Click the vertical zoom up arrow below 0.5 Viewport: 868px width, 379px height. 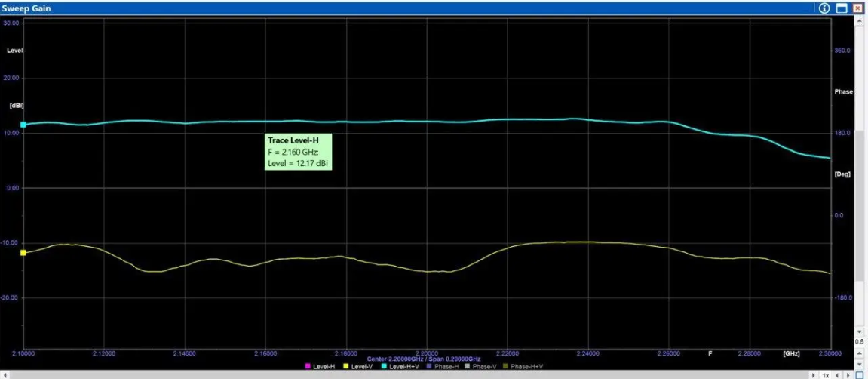859,353
